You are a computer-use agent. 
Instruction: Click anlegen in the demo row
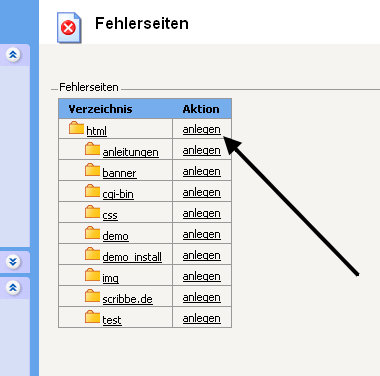[202, 234]
